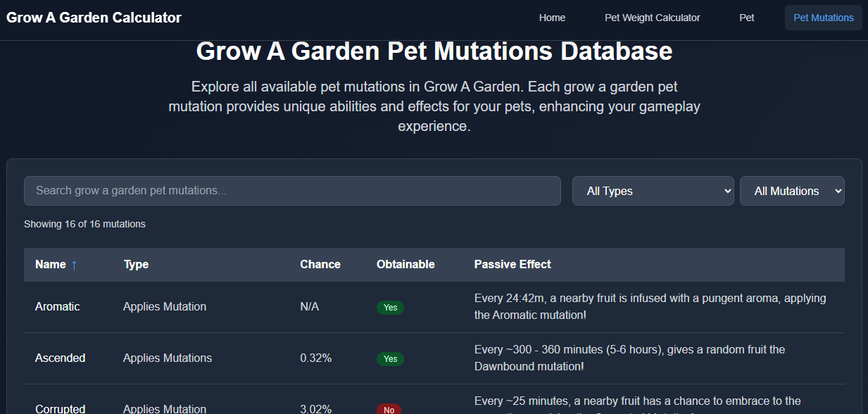Screen dimensions: 868x414
Task: Click the Obtainable column header
Action: pos(405,264)
